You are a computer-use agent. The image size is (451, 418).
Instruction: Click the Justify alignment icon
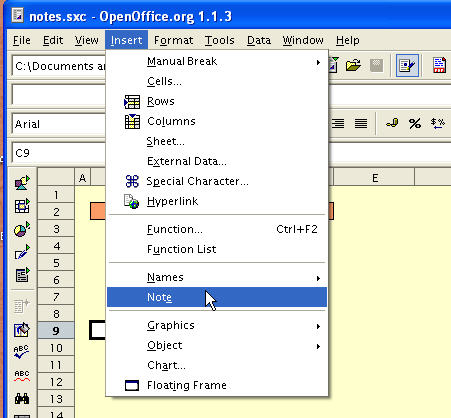tap(361, 124)
